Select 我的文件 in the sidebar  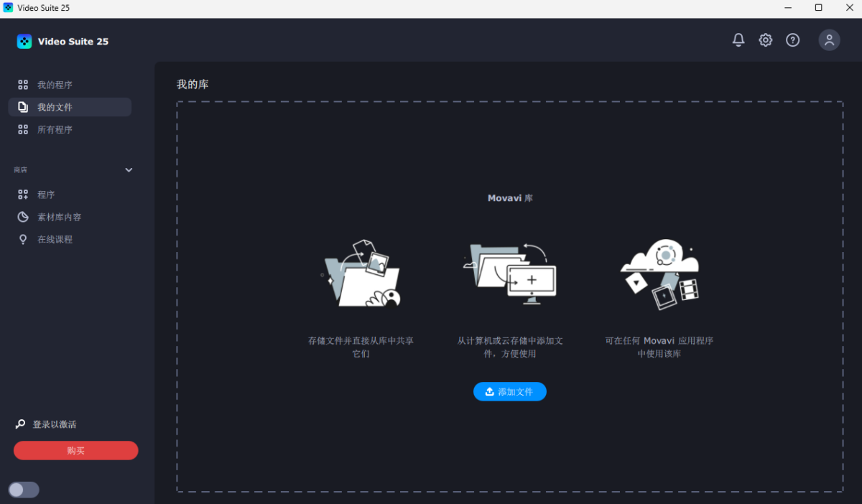(55, 107)
